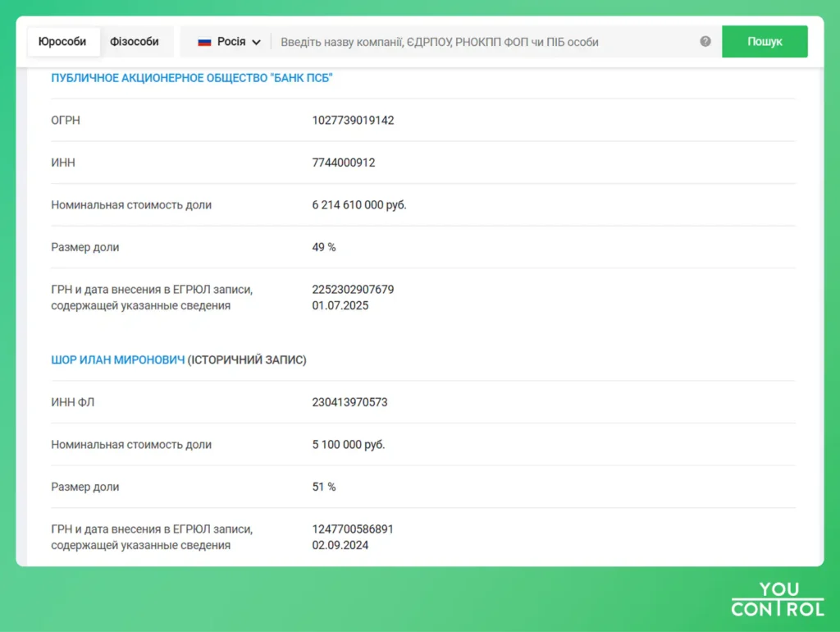Click the (ІСТОРИЧНИЙ ЗАПИС) note
This screenshot has height=632, width=840.
tap(247, 360)
